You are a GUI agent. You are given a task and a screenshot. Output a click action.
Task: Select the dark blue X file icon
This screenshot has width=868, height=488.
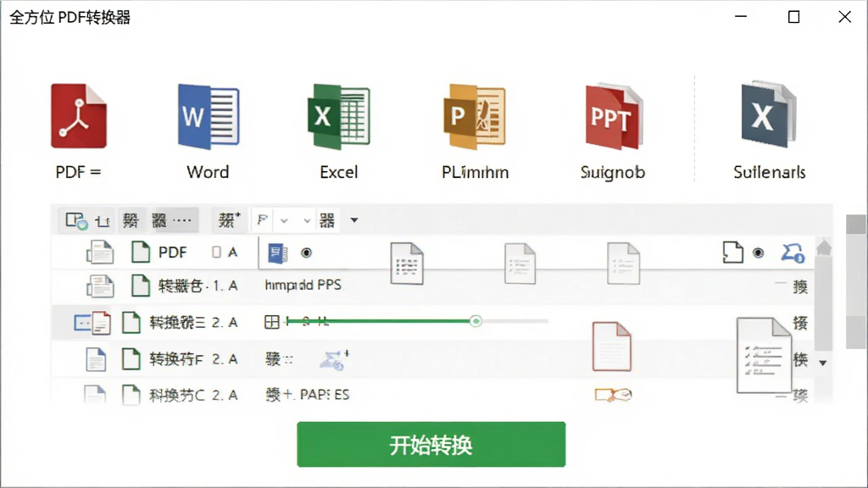tap(768, 114)
